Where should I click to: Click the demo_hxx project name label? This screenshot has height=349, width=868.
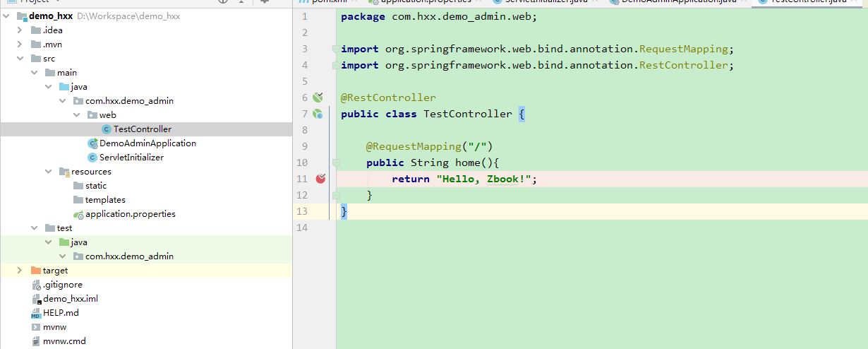click(x=51, y=16)
